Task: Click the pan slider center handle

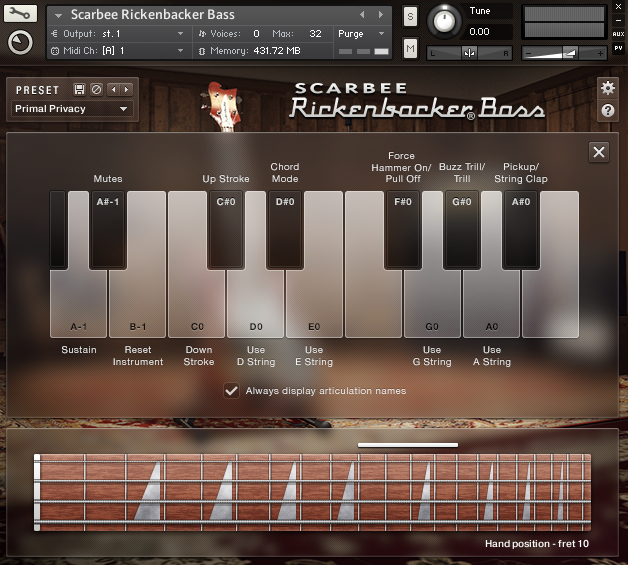Action: (x=469, y=53)
